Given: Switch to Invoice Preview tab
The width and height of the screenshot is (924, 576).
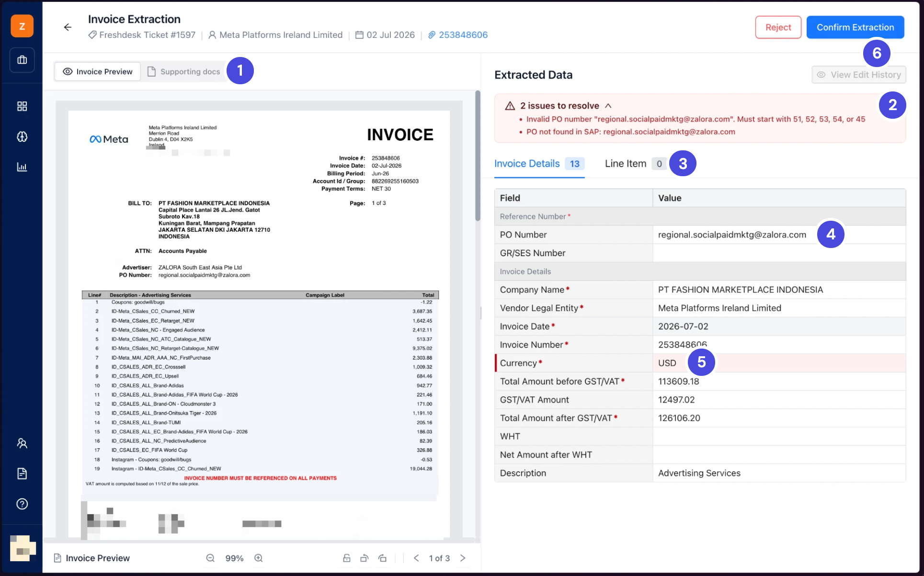Looking at the screenshot, I should [x=98, y=71].
